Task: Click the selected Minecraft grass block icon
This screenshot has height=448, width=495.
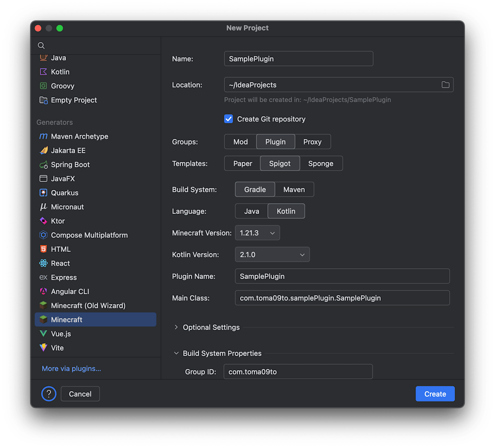Action: pyautogui.click(x=43, y=319)
